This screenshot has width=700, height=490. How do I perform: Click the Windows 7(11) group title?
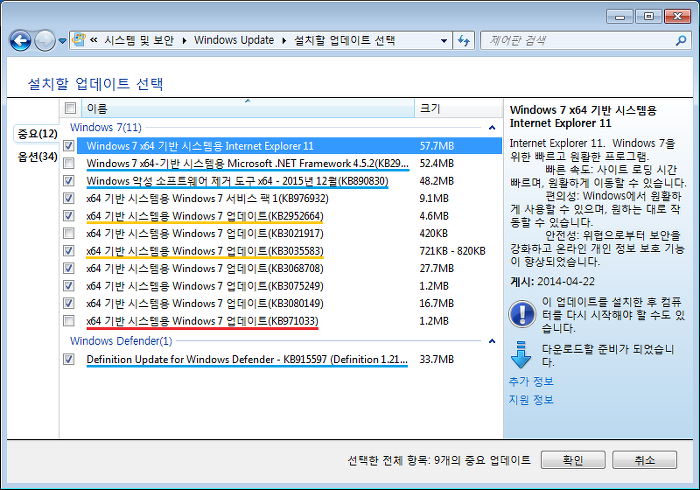pos(105,127)
